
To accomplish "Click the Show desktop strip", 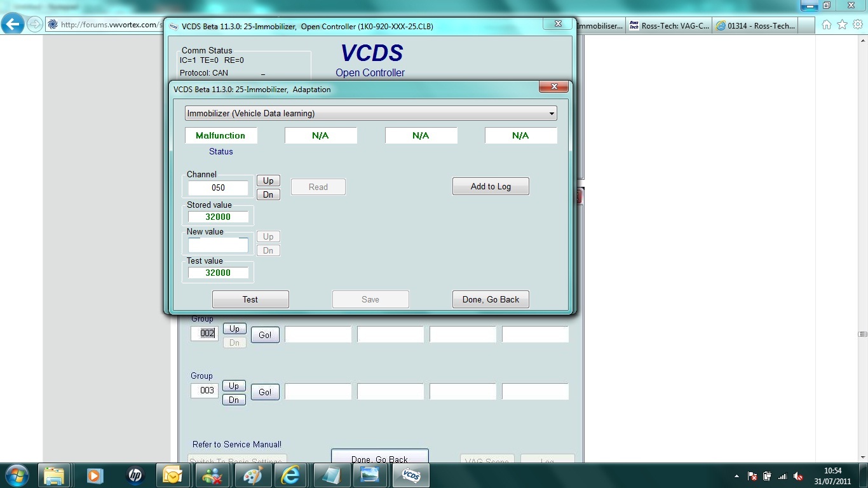I will point(864,475).
